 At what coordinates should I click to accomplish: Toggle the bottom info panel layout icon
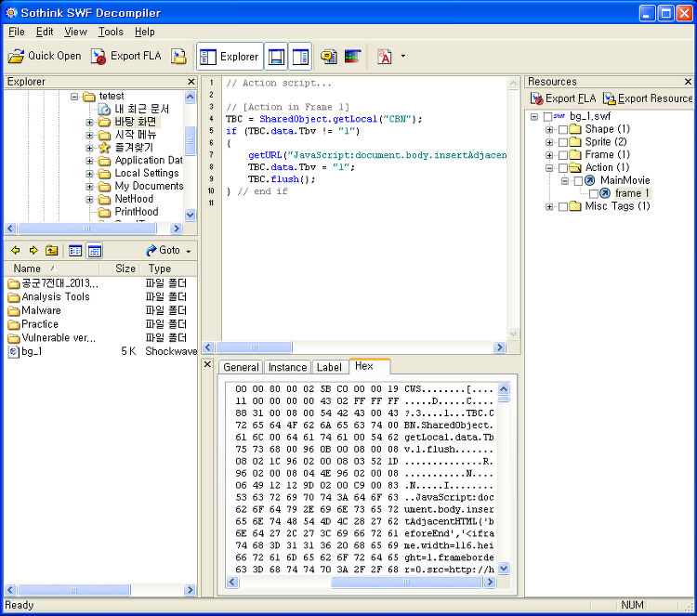276,57
